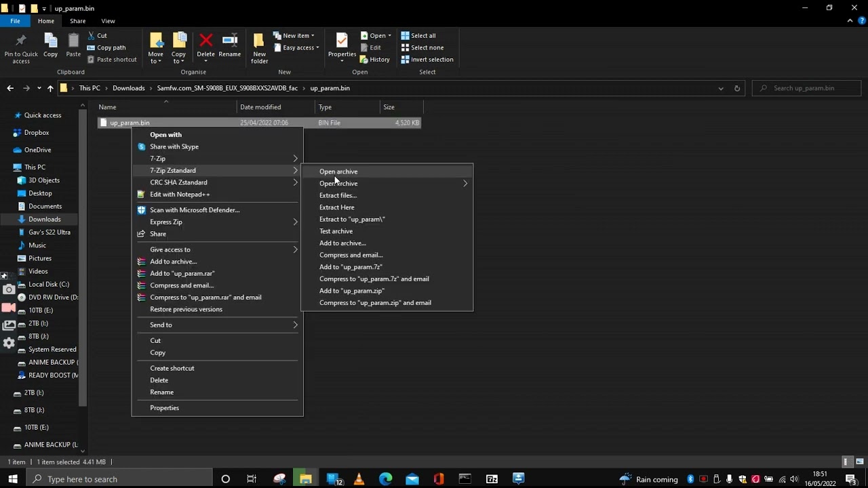Go back using the back arrow

click(10, 88)
